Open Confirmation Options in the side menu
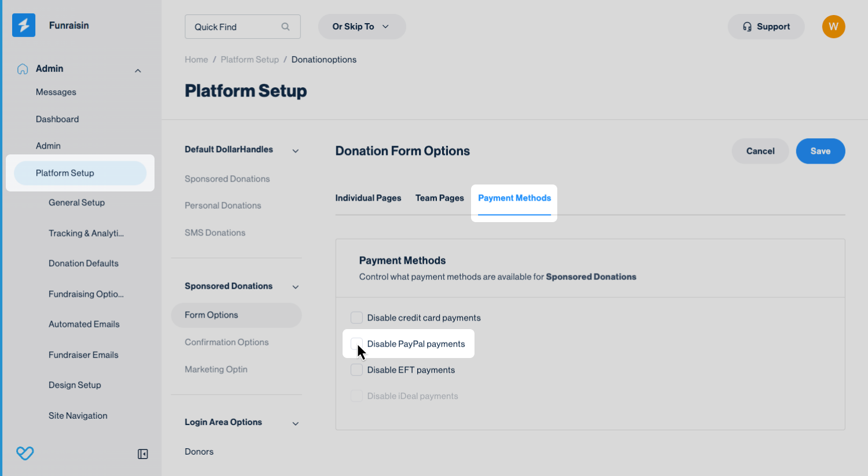Image resolution: width=868 pixels, height=476 pixels. (227, 342)
